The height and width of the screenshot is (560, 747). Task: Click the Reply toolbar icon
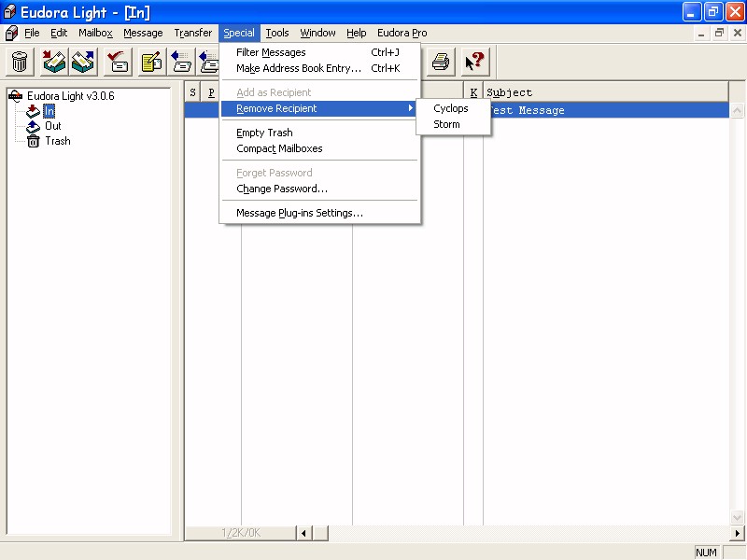(181, 62)
